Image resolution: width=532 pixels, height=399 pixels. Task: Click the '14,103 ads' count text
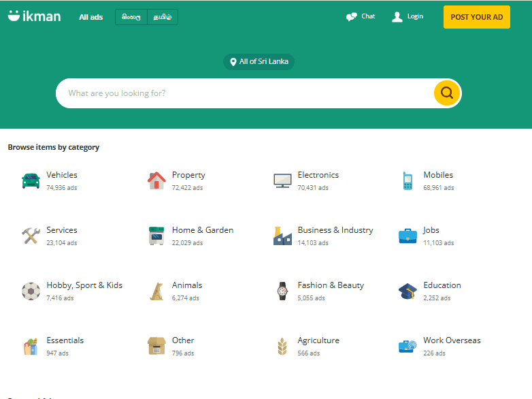coord(313,243)
